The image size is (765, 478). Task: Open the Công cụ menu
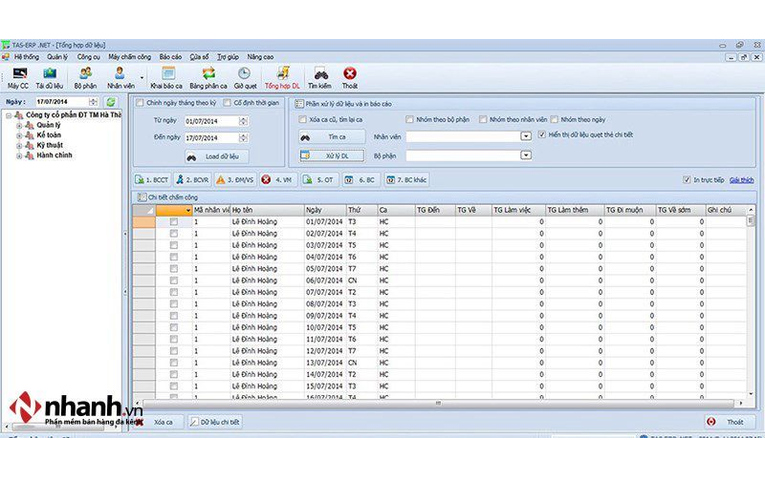88,57
